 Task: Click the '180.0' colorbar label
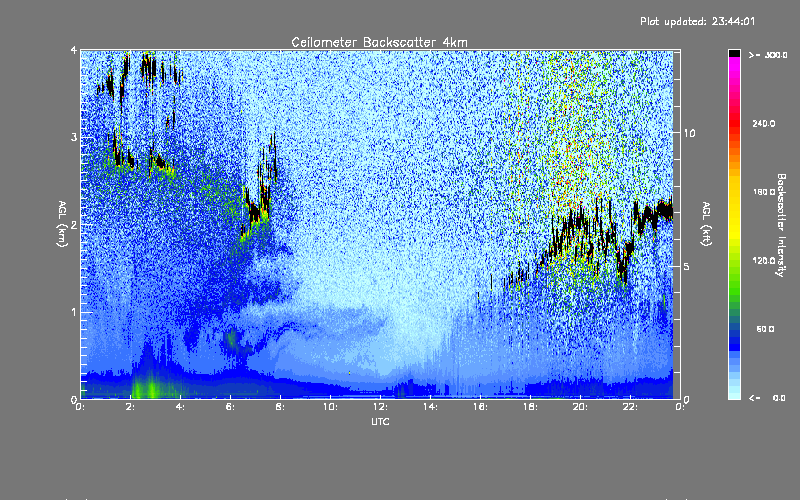(764, 192)
